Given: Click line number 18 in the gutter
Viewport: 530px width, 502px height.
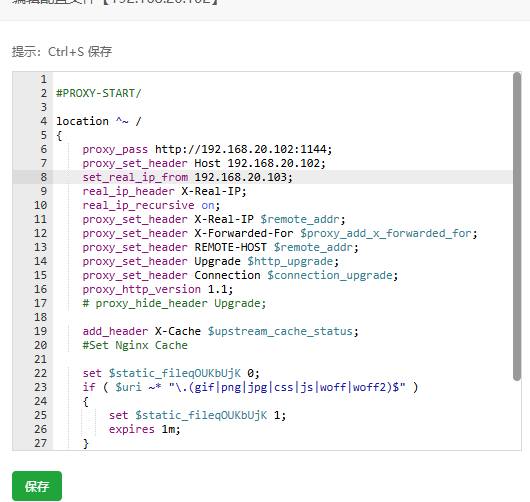Looking at the screenshot, I should [40, 317].
